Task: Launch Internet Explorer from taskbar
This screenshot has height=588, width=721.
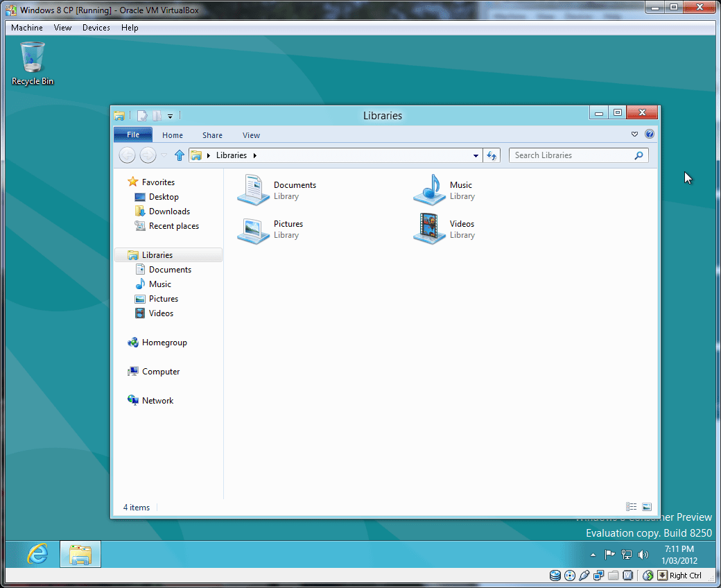Action: pyautogui.click(x=37, y=554)
